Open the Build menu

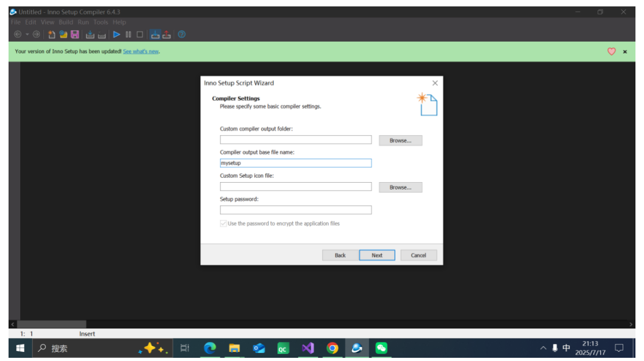[66, 22]
